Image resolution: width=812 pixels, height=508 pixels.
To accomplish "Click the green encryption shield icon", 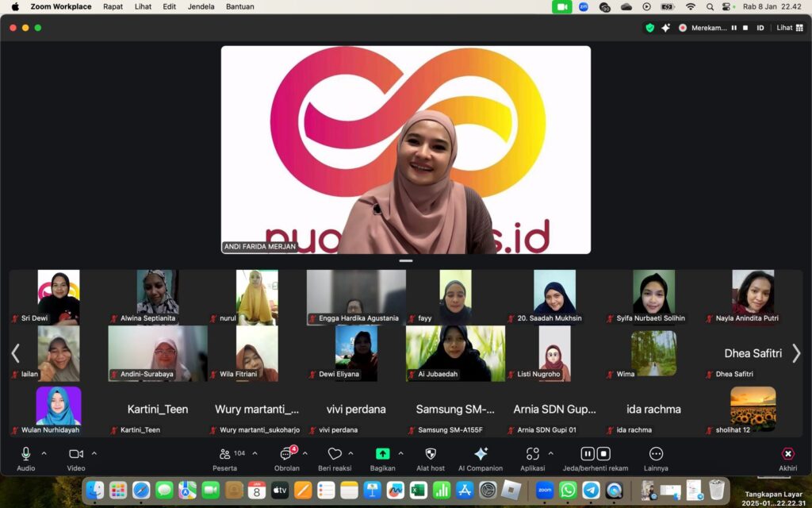I will (650, 28).
